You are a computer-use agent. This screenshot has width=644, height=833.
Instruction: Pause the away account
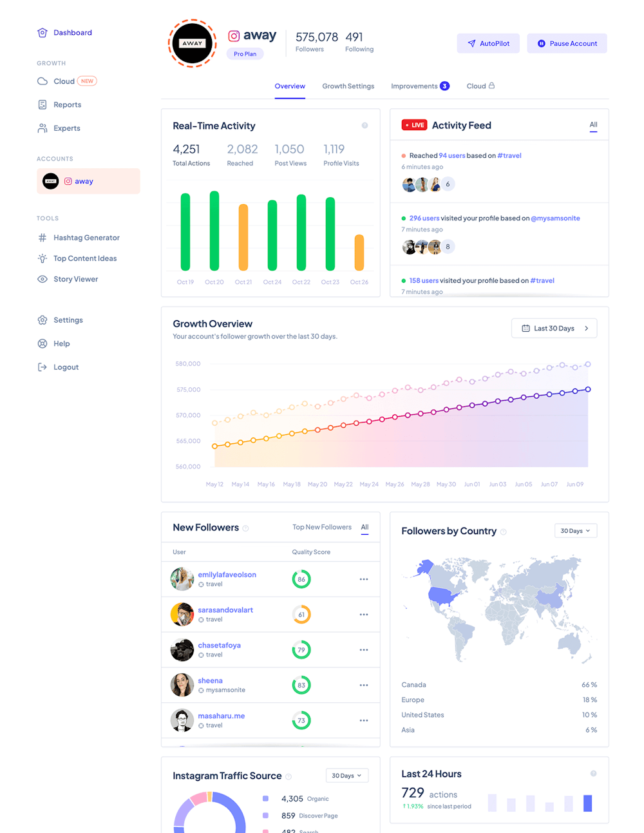[567, 43]
